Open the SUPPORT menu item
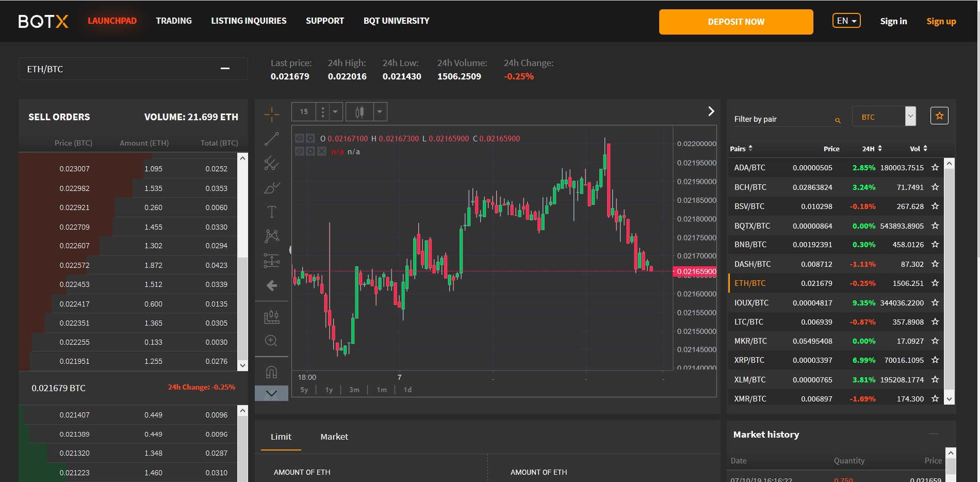The width and height of the screenshot is (980, 482). pyautogui.click(x=325, y=21)
